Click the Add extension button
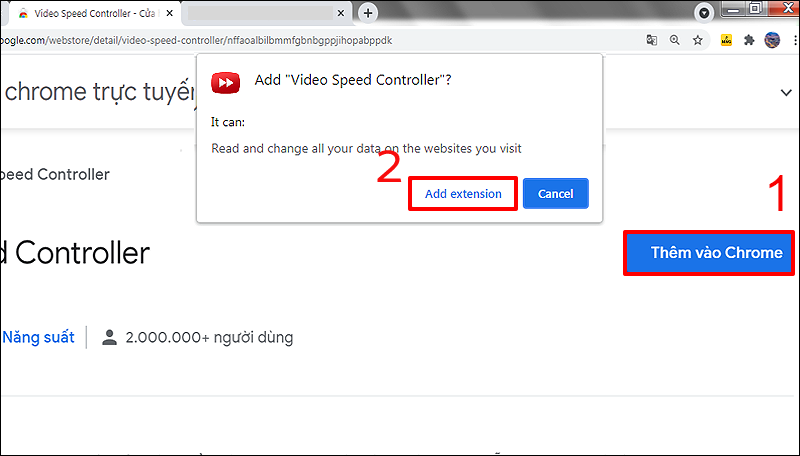This screenshot has height=456, width=800. click(463, 194)
